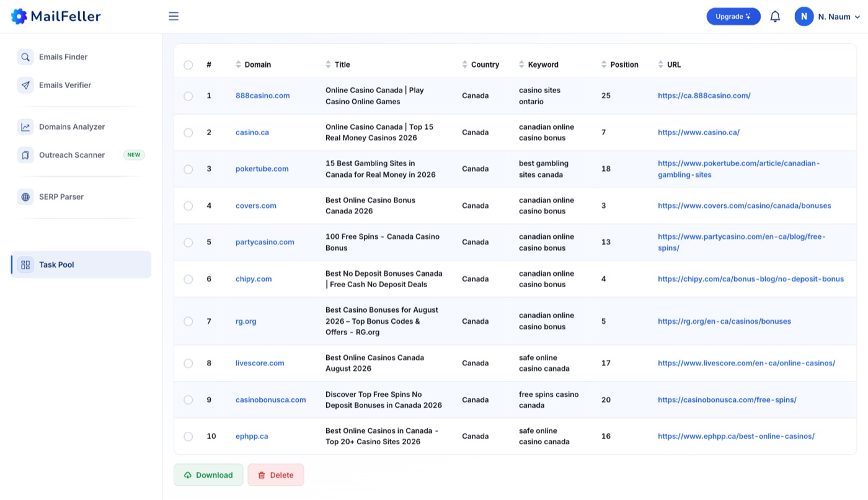Image resolution: width=868 pixels, height=500 pixels.
Task: Follow the https://www.casino.ca/ URL
Action: point(699,132)
